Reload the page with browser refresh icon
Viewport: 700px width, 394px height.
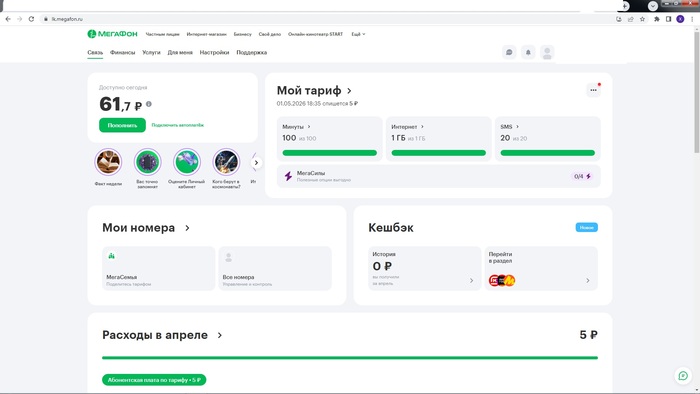point(31,19)
